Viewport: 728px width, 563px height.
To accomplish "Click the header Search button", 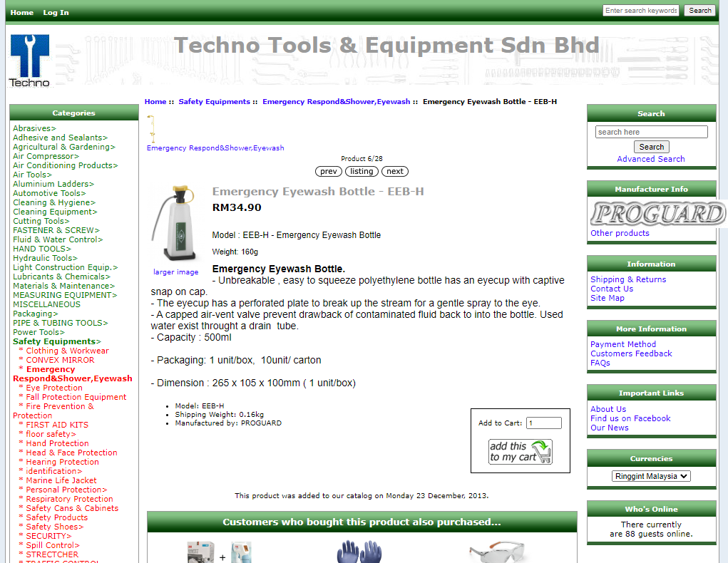I will click(699, 10).
